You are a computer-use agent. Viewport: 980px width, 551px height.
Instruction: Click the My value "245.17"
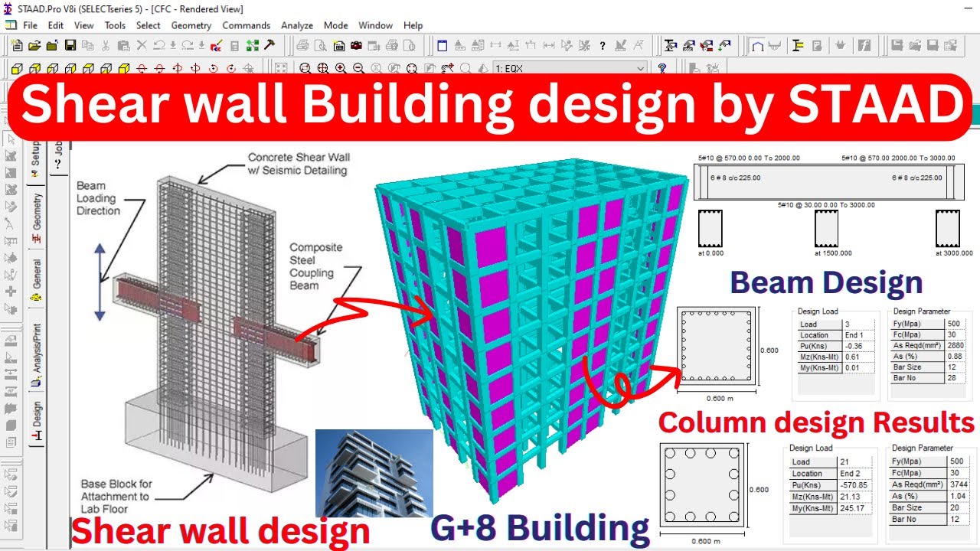coord(853,507)
